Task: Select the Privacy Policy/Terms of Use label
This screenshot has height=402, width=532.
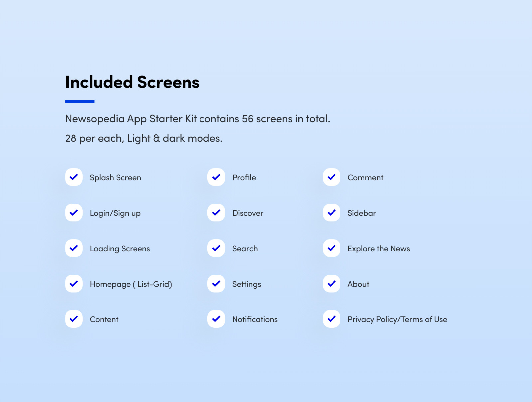Action: [x=397, y=319]
